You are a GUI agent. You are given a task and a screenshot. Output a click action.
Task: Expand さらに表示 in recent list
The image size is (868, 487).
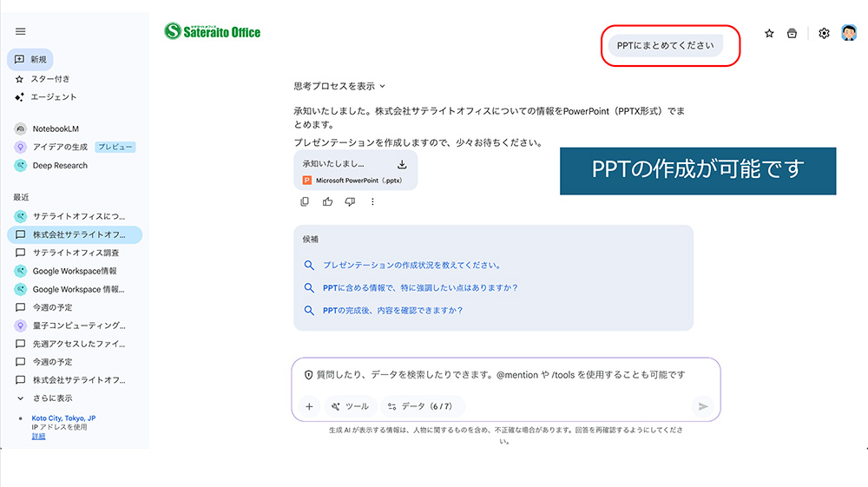tap(52, 398)
